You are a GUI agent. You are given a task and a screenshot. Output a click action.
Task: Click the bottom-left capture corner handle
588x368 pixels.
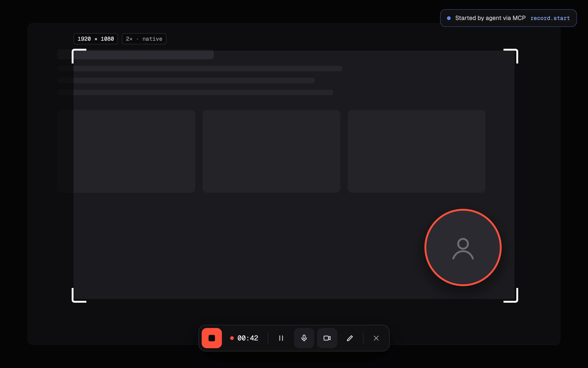click(x=79, y=295)
